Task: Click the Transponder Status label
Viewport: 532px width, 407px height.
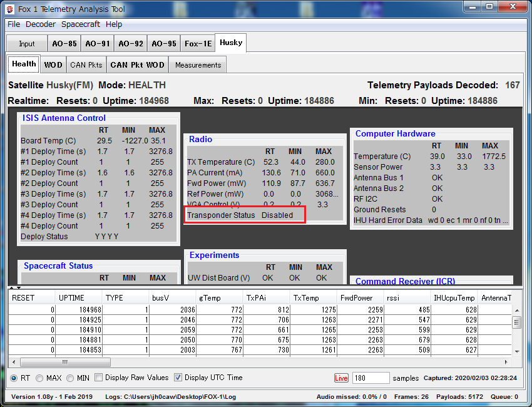Action: coord(221,215)
